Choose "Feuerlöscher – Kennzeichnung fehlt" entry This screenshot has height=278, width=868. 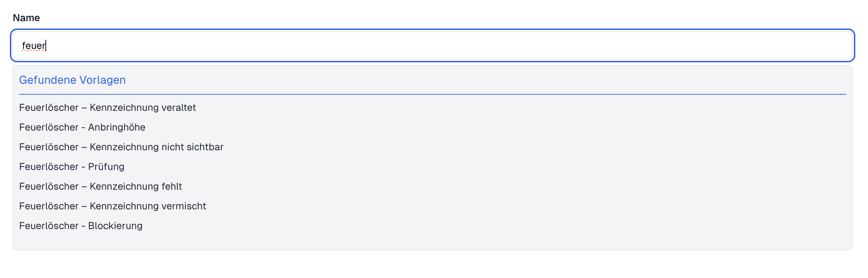coord(100,187)
